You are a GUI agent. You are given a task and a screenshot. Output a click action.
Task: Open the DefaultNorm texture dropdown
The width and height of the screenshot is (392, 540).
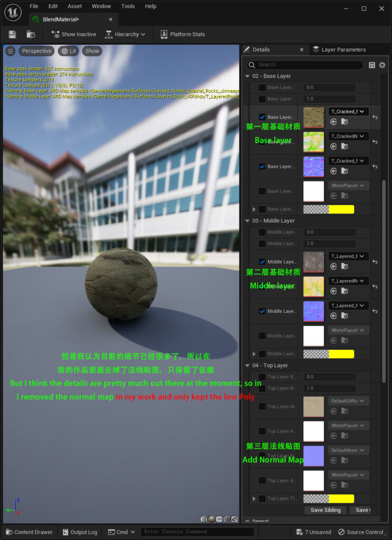[x=348, y=450]
